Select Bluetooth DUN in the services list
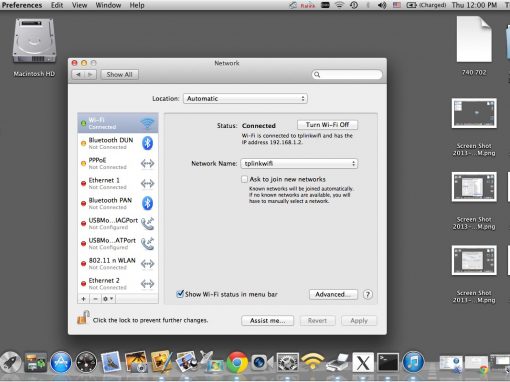The image size is (510, 382). (118, 143)
